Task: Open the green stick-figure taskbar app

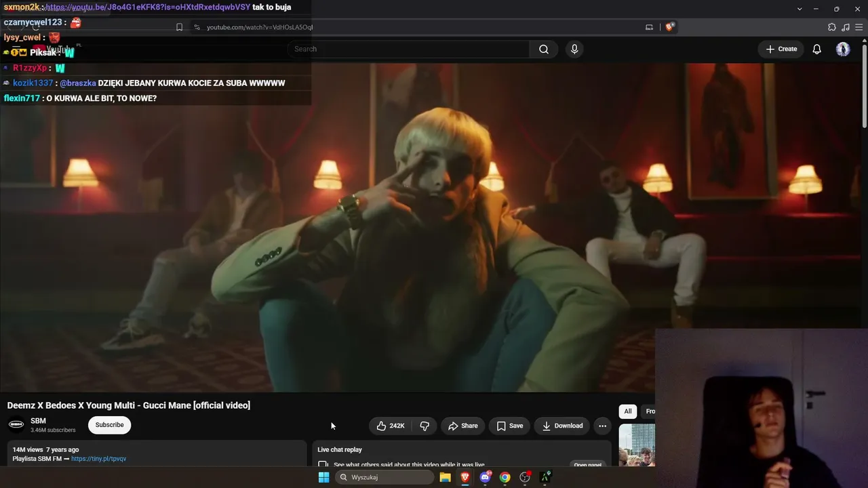Action: coord(545,477)
